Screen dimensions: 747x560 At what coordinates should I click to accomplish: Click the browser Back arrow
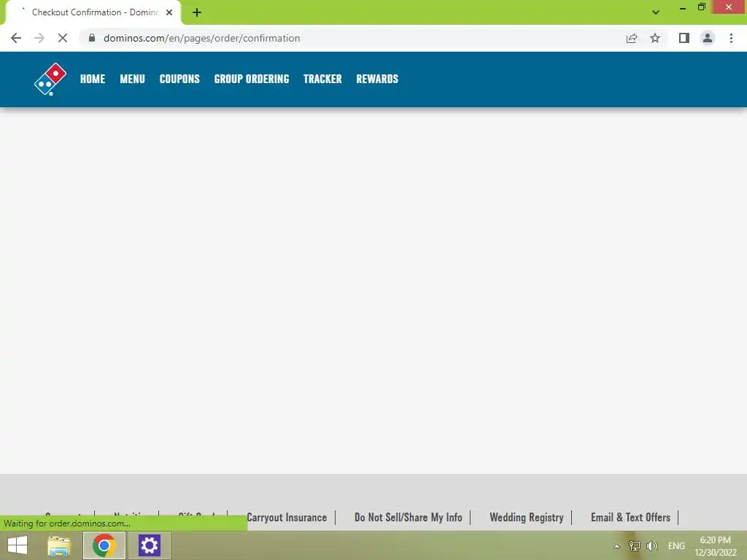click(x=16, y=38)
